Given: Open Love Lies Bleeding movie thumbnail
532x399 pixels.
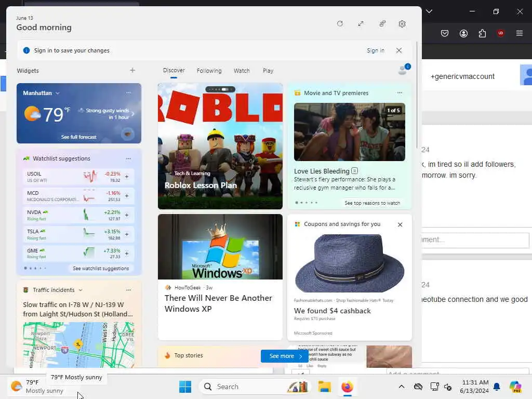Looking at the screenshot, I should (x=350, y=132).
